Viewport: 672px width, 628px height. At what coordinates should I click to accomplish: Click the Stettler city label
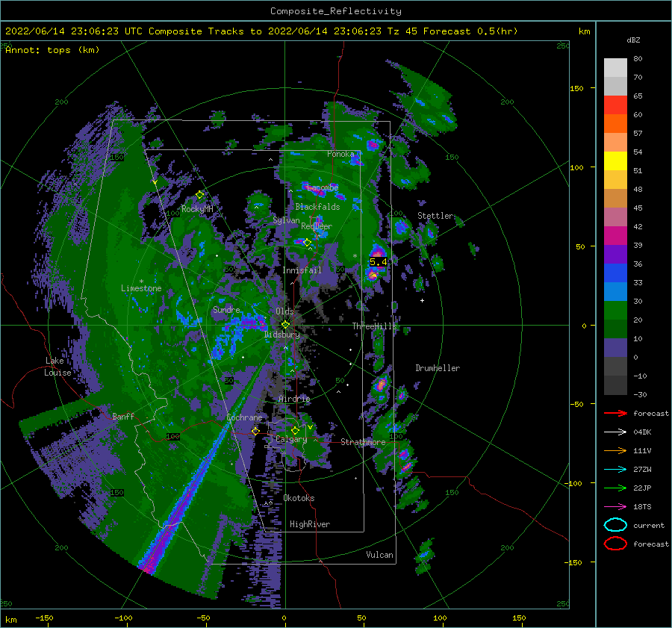pos(435,216)
